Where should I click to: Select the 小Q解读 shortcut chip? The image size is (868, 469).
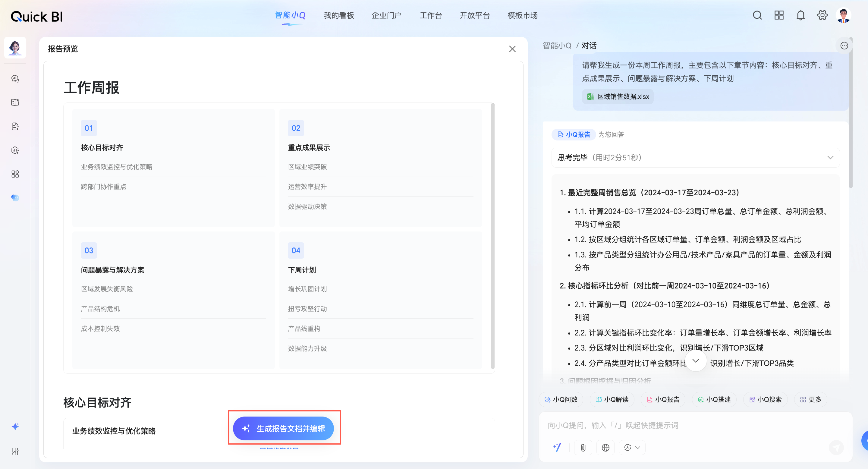pyautogui.click(x=612, y=400)
